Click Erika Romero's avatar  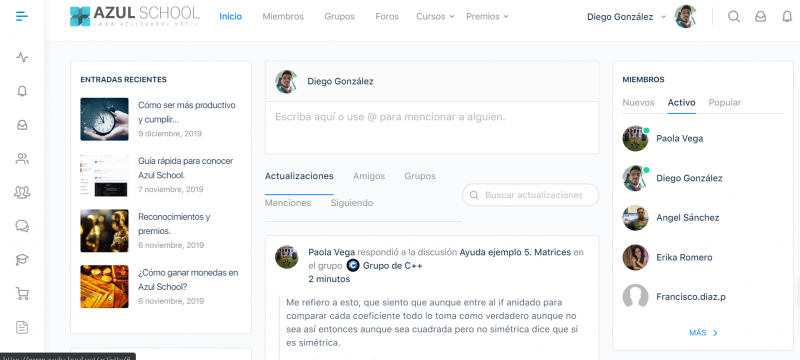(635, 258)
